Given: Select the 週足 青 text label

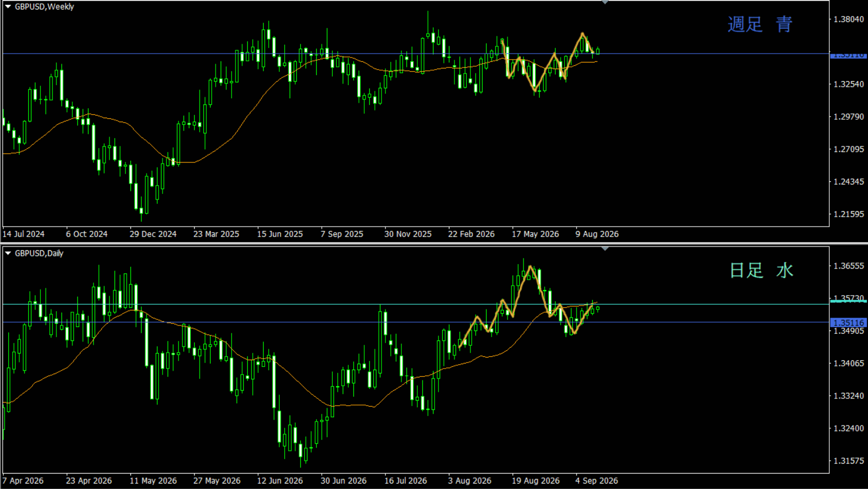Looking at the screenshot, I should pyautogui.click(x=760, y=24).
